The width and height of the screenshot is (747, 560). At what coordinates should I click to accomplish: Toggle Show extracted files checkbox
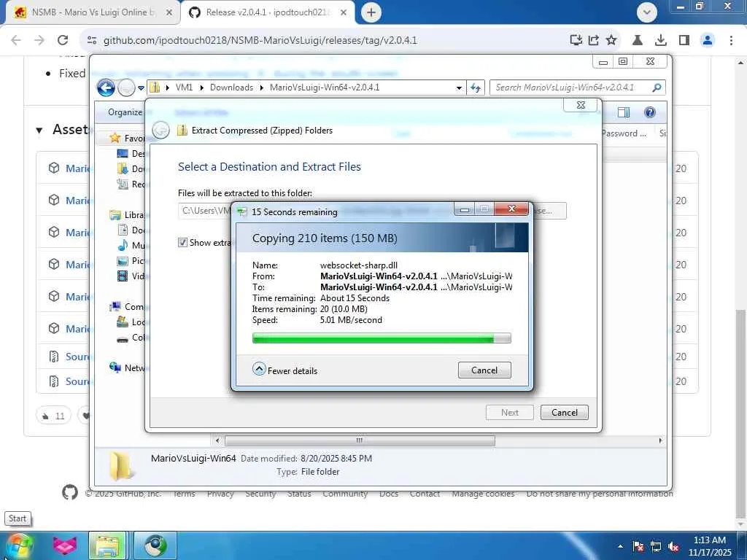[182, 242]
